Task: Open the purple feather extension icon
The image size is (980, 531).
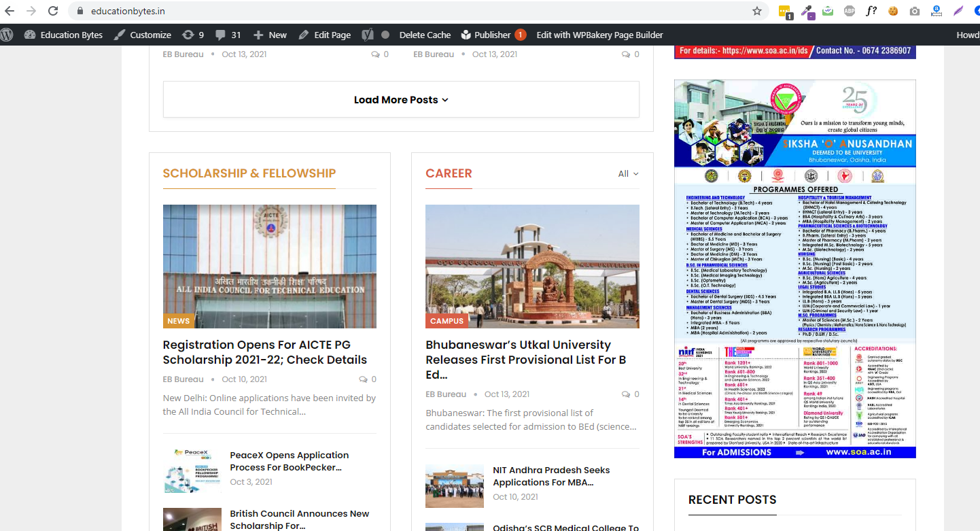Action: (x=958, y=11)
